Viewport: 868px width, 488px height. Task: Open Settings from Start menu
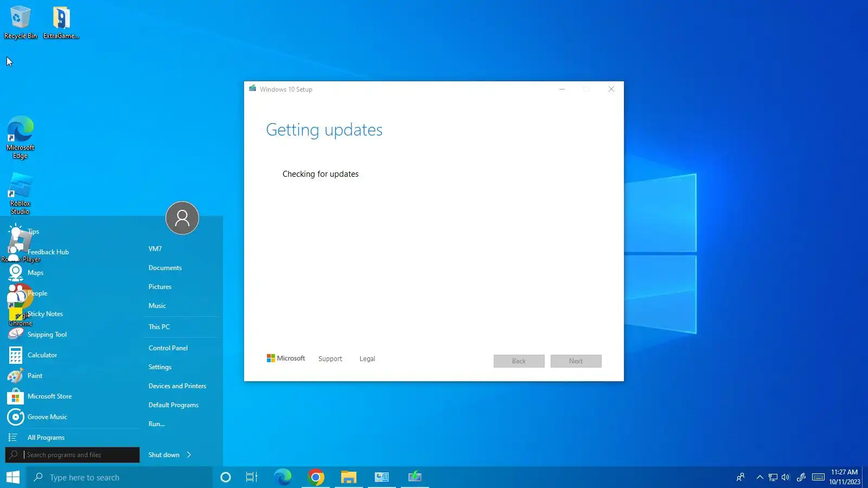[160, 367]
